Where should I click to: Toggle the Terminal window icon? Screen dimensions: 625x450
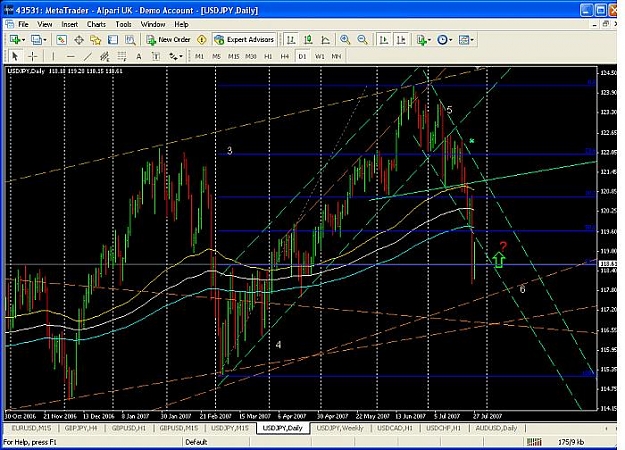113,40
